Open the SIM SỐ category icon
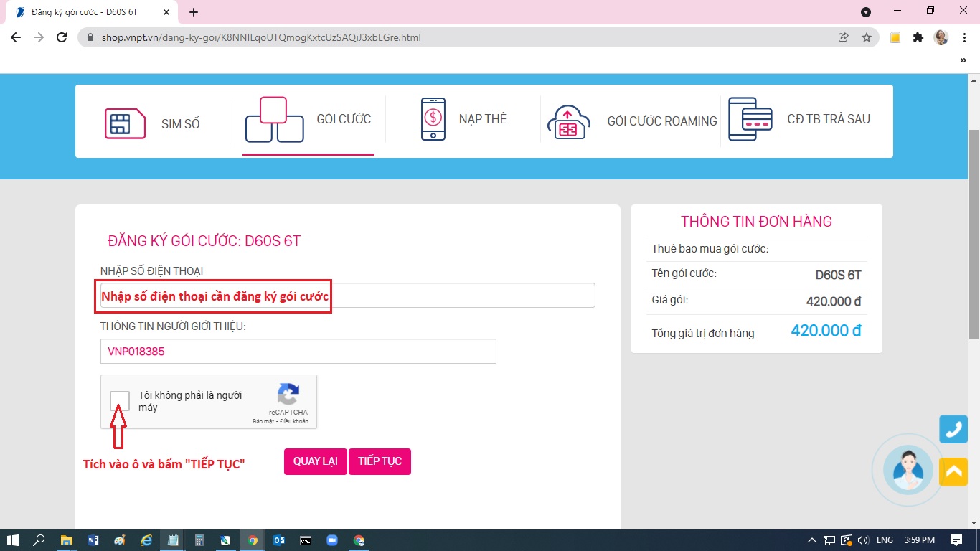This screenshot has height=551, width=980. click(x=125, y=123)
